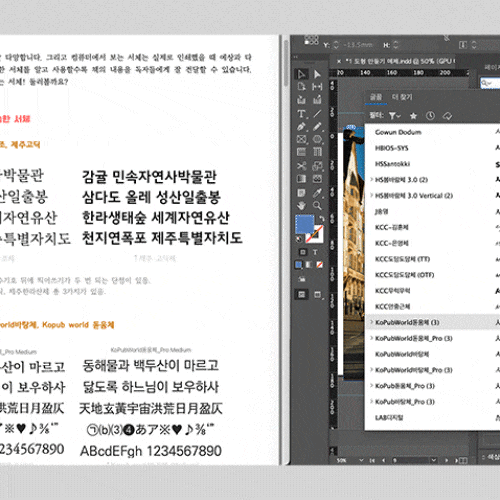500x500 pixels.
Task: Switch to the 더 찾기 tab
Action: pyautogui.click(x=402, y=97)
